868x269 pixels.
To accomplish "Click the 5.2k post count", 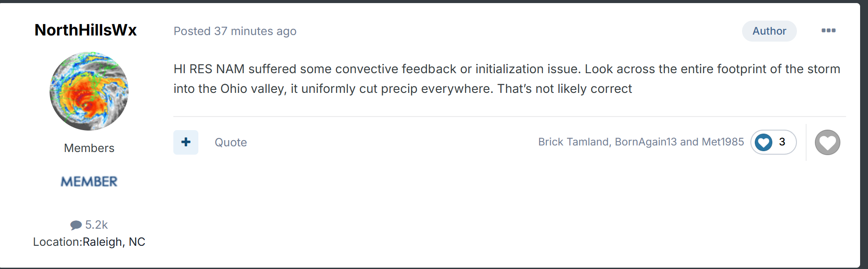I will point(97,225).
